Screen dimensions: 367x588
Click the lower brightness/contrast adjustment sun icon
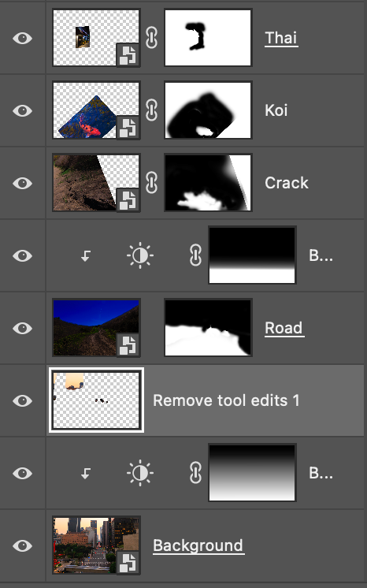tap(140, 473)
